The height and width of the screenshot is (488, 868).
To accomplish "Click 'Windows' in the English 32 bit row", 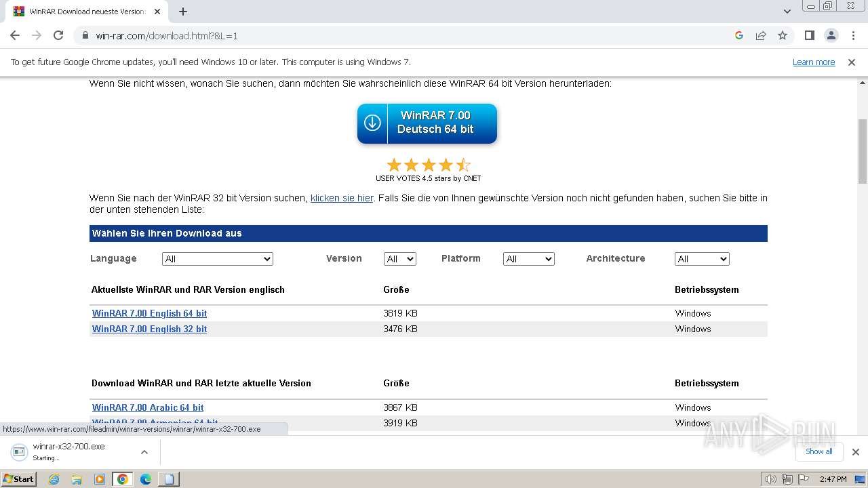I will coord(693,329).
